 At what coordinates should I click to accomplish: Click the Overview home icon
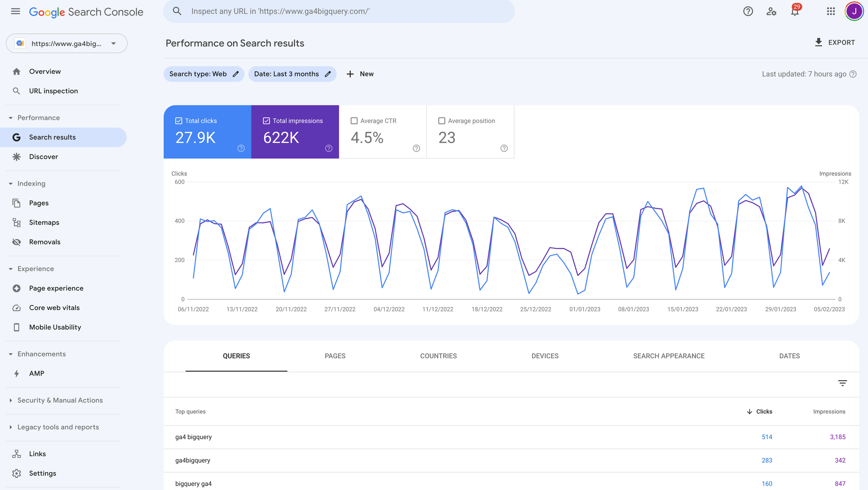point(16,72)
